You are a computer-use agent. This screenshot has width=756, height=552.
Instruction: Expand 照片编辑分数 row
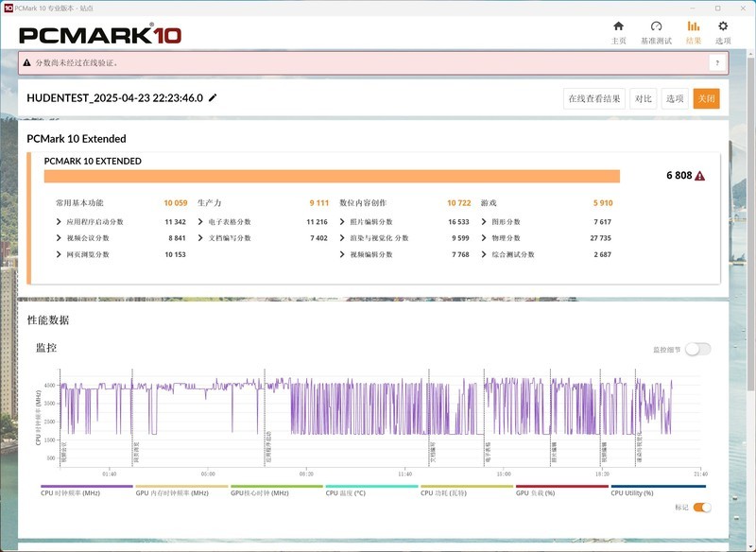342,222
